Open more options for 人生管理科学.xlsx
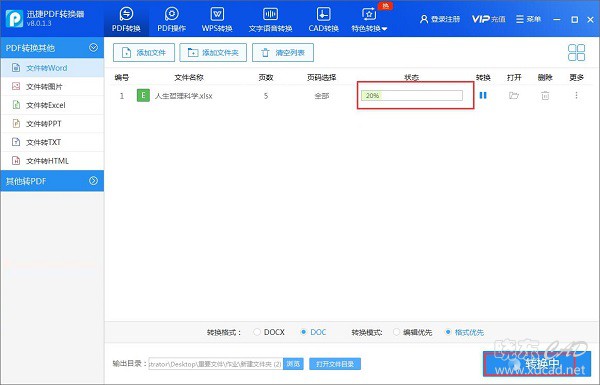 point(576,95)
